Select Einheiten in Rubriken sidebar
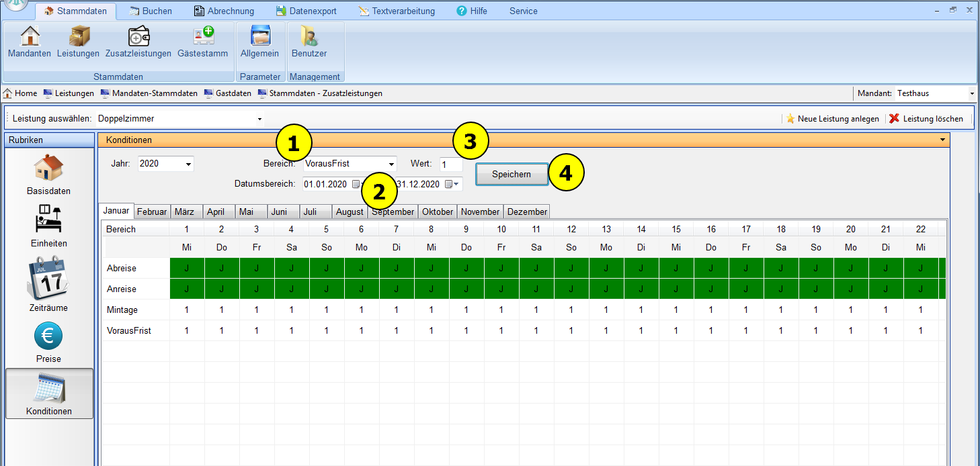 [x=49, y=226]
